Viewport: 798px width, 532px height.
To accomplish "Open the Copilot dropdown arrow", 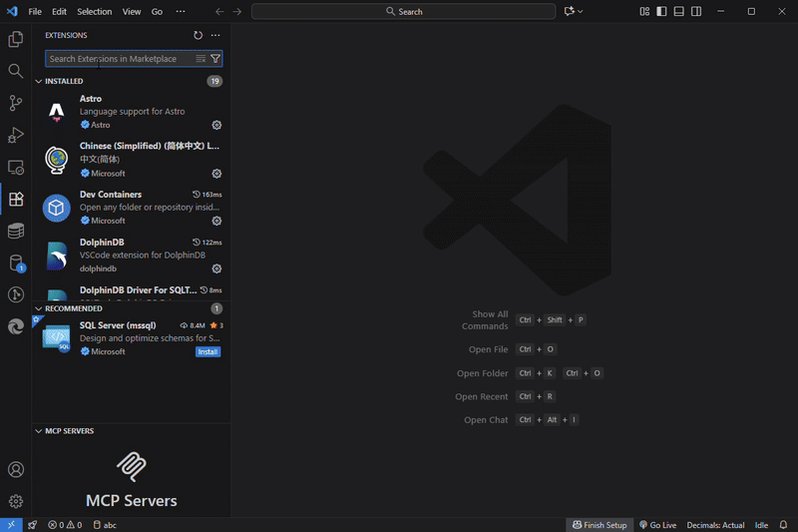I will (x=580, y=11).
